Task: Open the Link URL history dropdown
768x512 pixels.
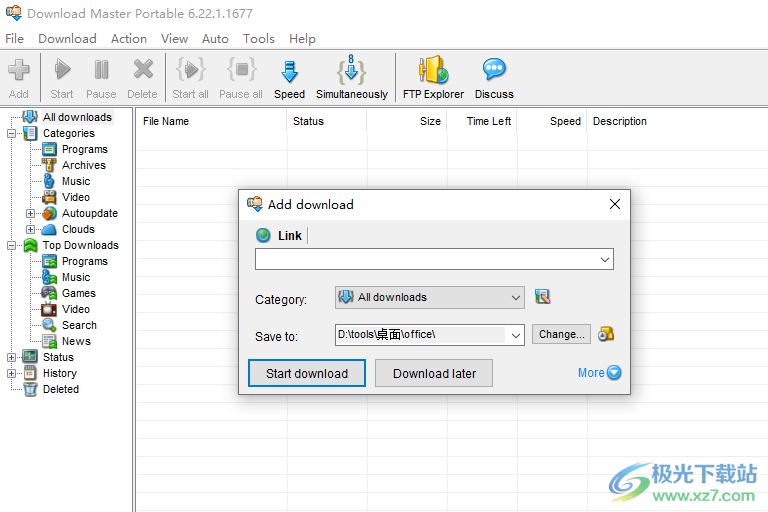Action: [x=605, y=260]
